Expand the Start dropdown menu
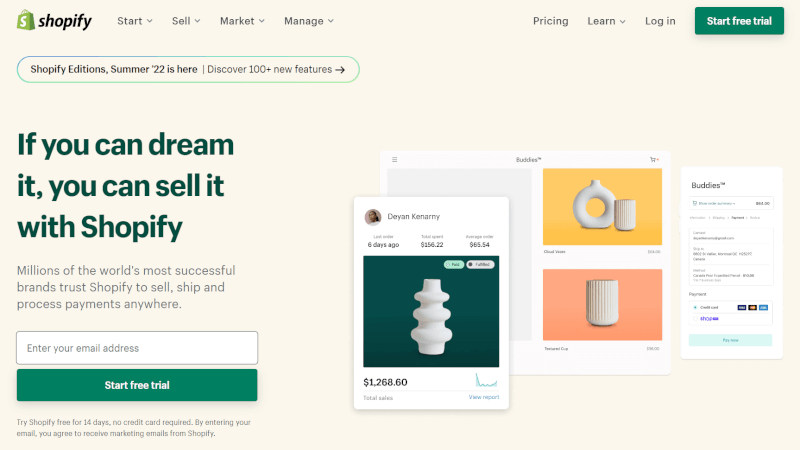Screen dimensions: 800x450 click(135, 21)
